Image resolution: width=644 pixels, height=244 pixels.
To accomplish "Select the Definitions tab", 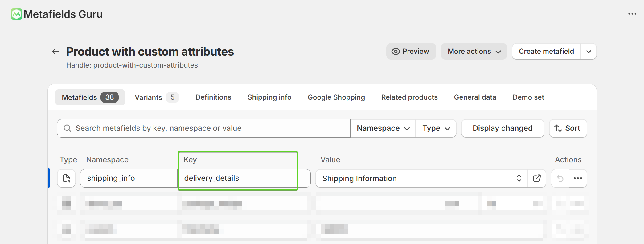I will point(213,97).
